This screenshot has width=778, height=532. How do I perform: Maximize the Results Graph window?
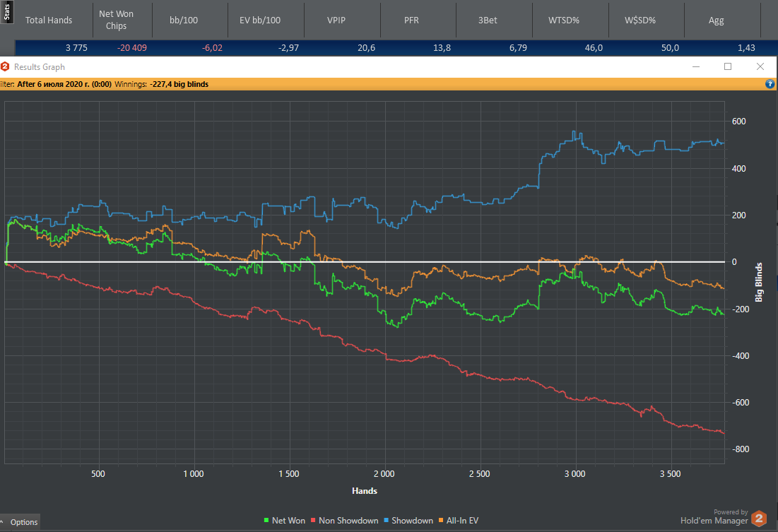tap(728, 66)
